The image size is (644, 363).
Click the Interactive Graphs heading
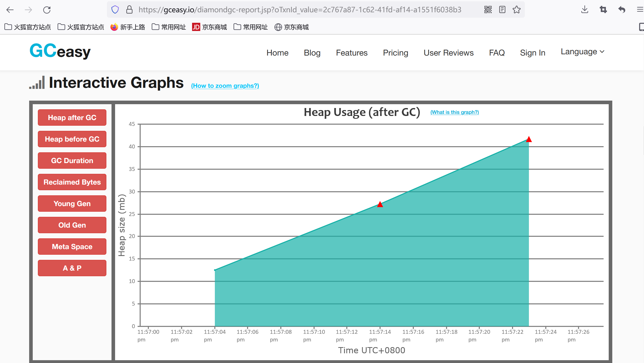tap(116, 83)
